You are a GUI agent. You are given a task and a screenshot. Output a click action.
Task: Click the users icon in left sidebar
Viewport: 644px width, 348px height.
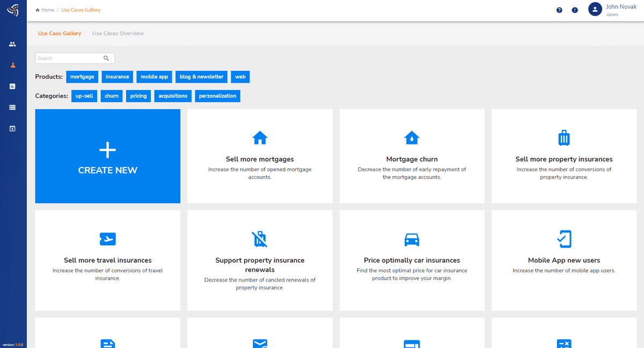[12, 44]
